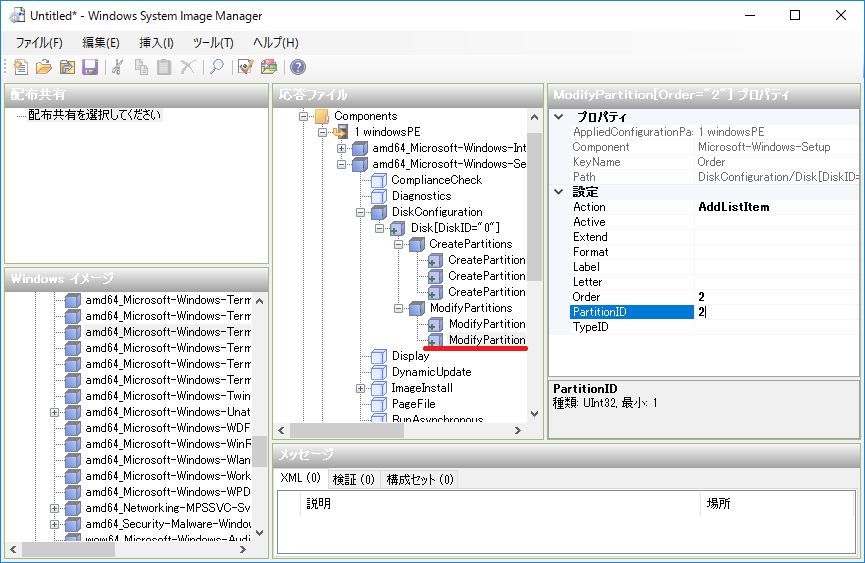Click the Save Answer File floppy icon

[x=89, y=67]
